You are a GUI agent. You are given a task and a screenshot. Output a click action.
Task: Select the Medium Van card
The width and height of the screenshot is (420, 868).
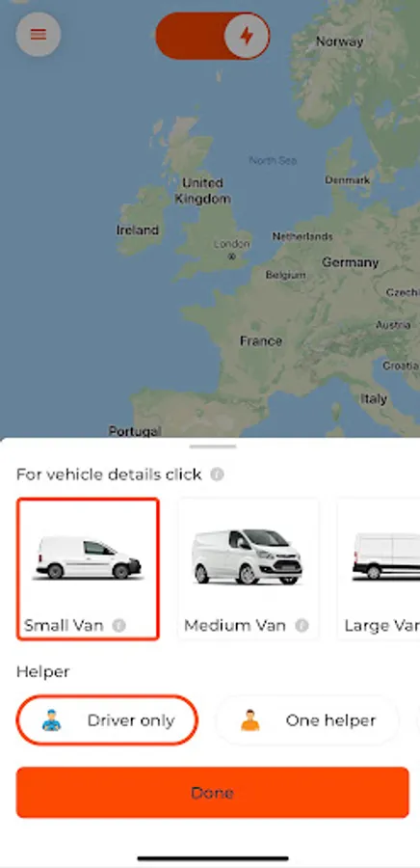tap(249, 569)
